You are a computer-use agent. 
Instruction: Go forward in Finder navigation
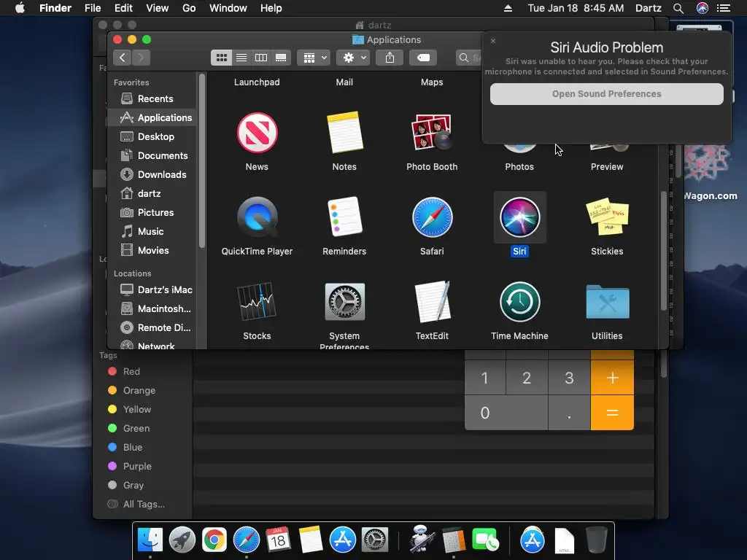click(x=141, y=58)
